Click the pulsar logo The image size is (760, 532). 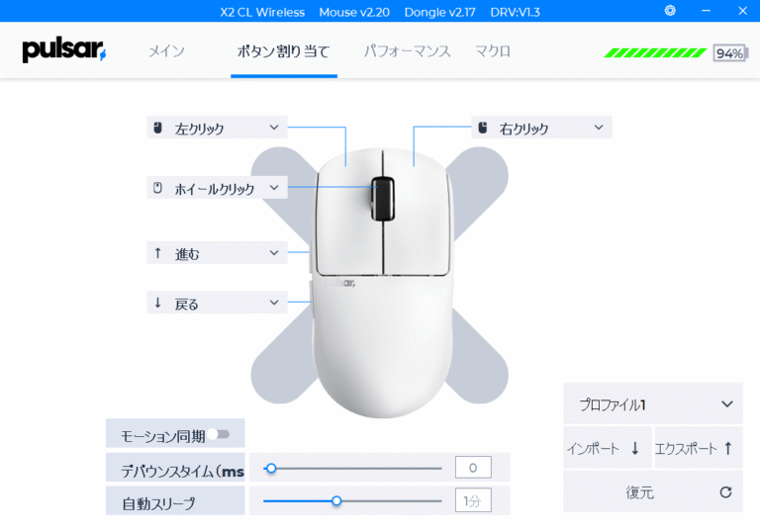(x=64, y=50)
